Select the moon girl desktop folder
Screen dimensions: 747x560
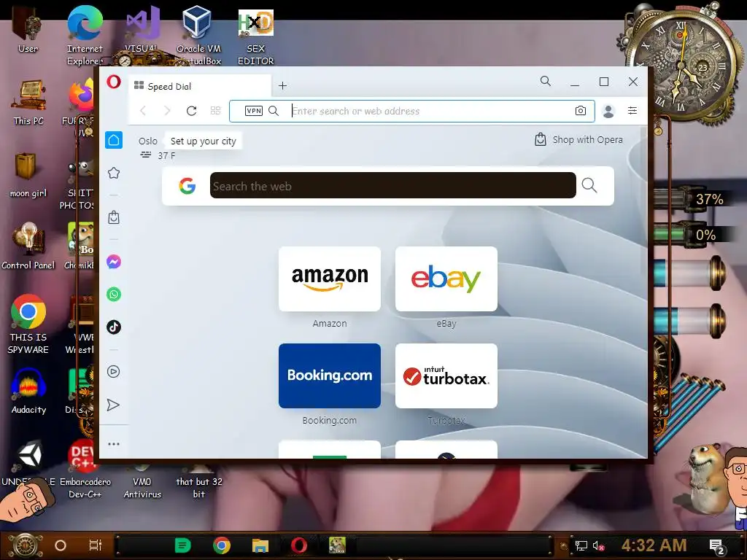pos(28,174)
